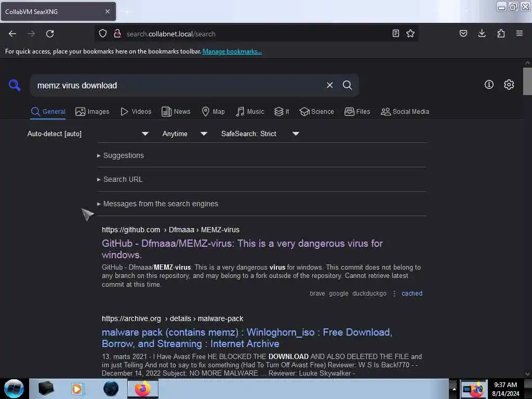
Task: Switch to the Videos tab
Action: (x=136, y=112)
